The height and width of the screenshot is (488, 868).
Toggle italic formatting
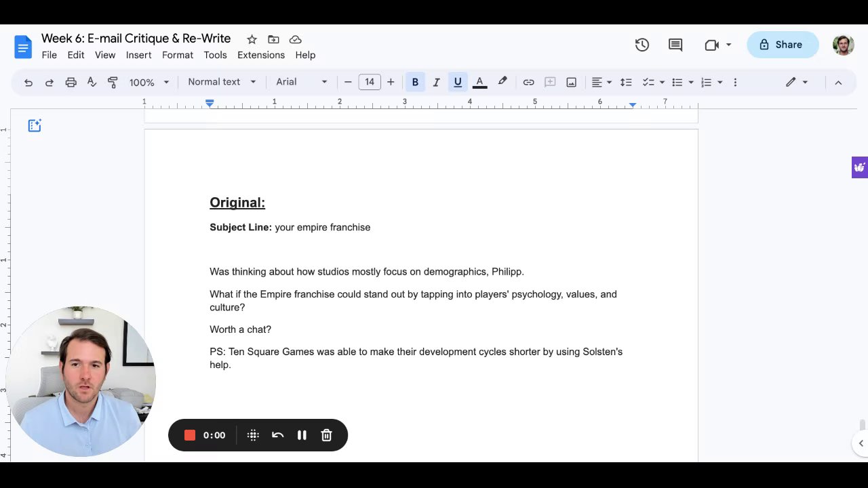(x=436, y=82)
